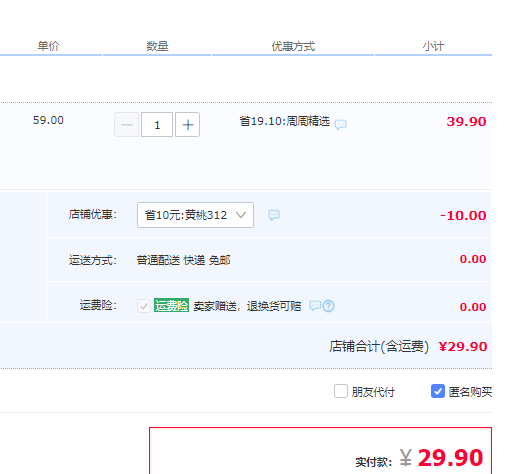524x474 pixels.
Task: Click the green 运费险 badge
Action: click(x=171, y=305)
